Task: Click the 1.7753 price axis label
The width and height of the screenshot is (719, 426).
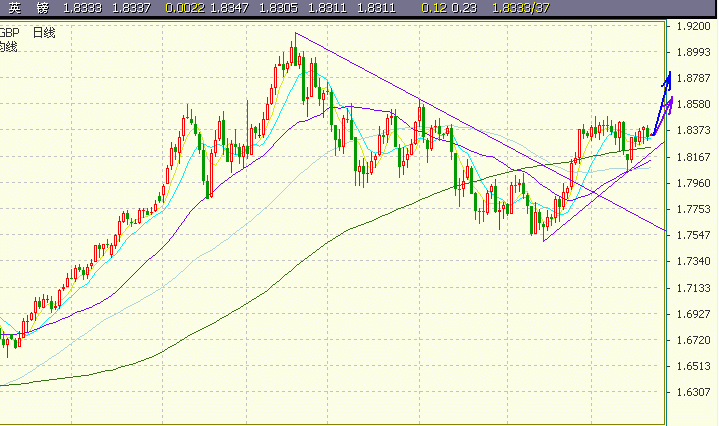Action: [x=693, y=210]
